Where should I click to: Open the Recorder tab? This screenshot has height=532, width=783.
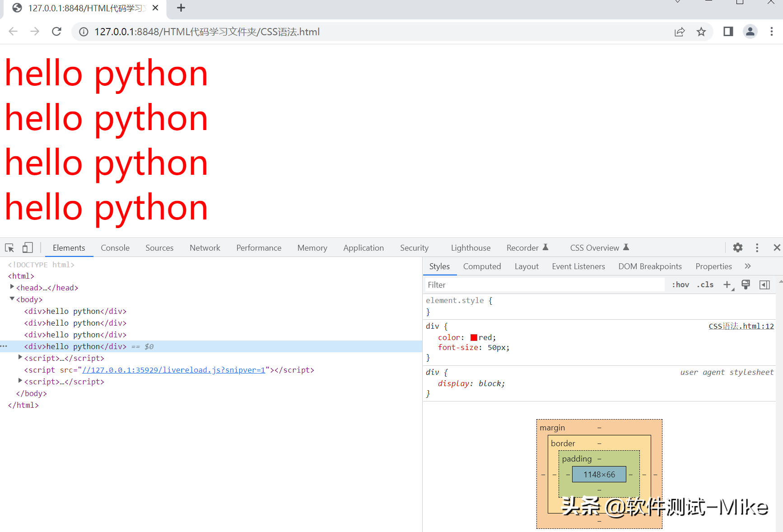pos(527,248)
